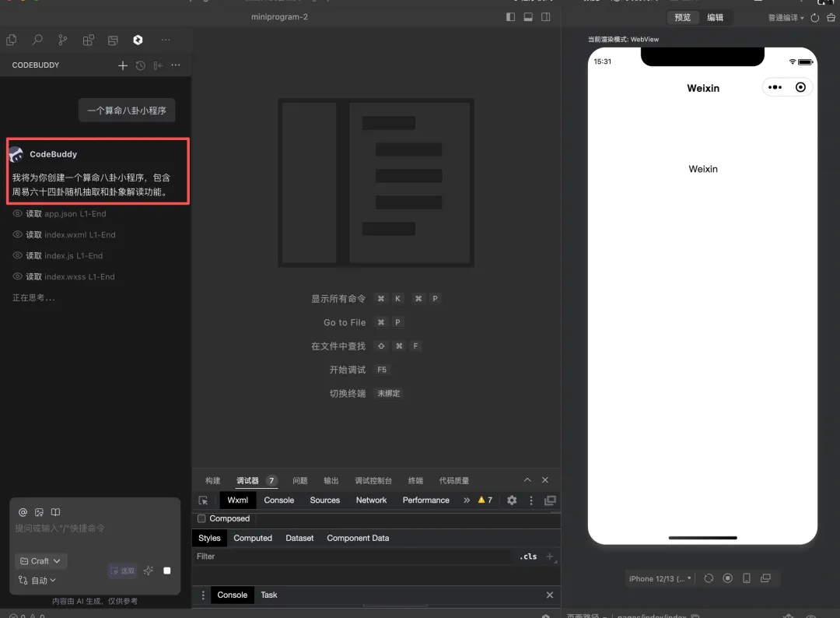Select the 问题 panel tab
This screenshot has height=618, width=840.
pyautogui.click(x=300, y=481)
